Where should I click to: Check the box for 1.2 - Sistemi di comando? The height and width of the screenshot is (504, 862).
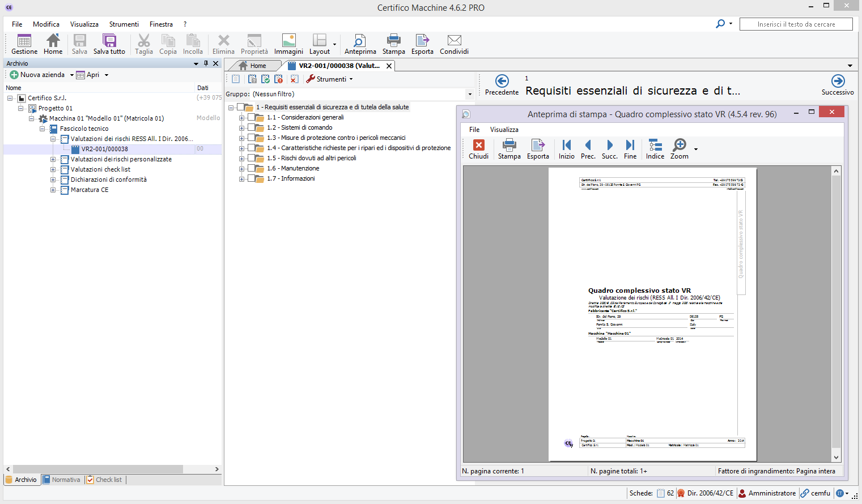coord(251,127)
